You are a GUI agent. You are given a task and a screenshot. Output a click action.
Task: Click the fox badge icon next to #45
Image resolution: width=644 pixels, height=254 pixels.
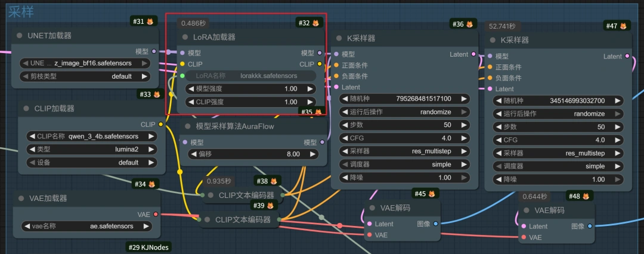(432, 194)
